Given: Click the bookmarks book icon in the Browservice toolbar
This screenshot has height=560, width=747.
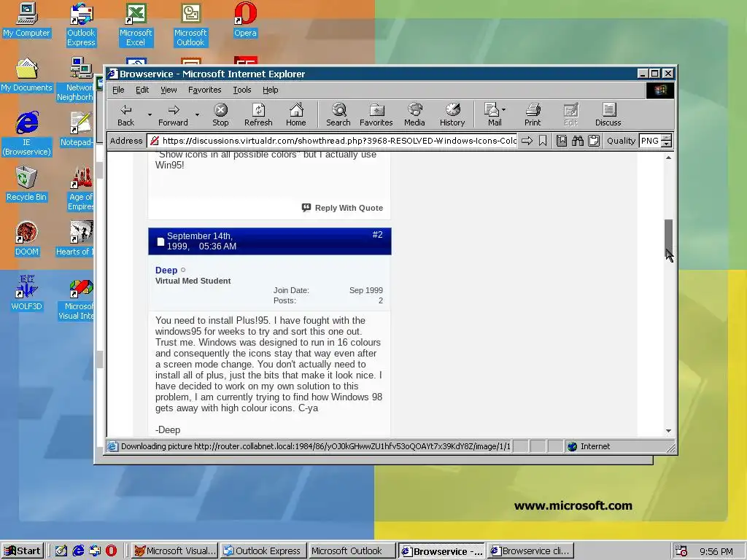Looking at the screenshot, I should pos(562,141).
